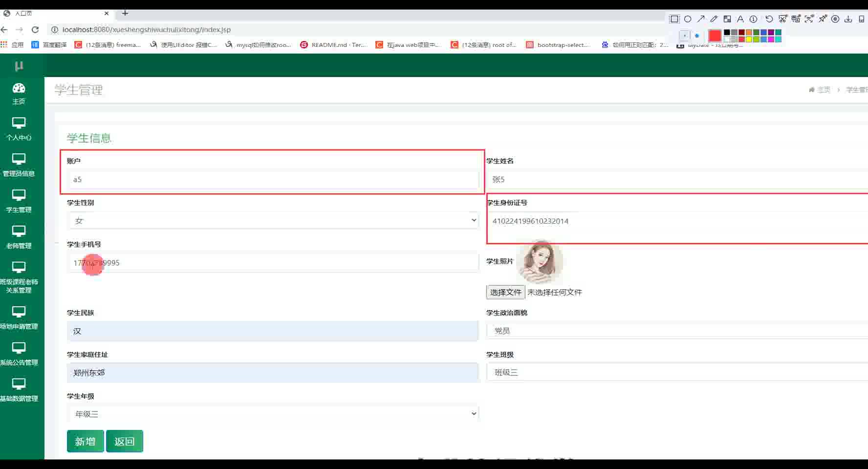Open the 学生班级 select box
This screenshot has height=469, width=868.
[677, 372]
